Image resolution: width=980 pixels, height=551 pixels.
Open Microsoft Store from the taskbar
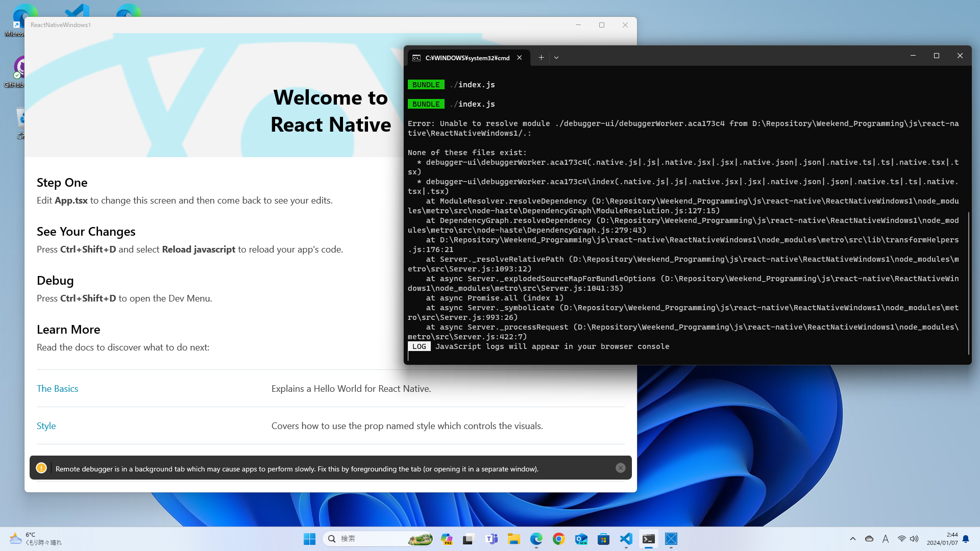click(604, 539)
